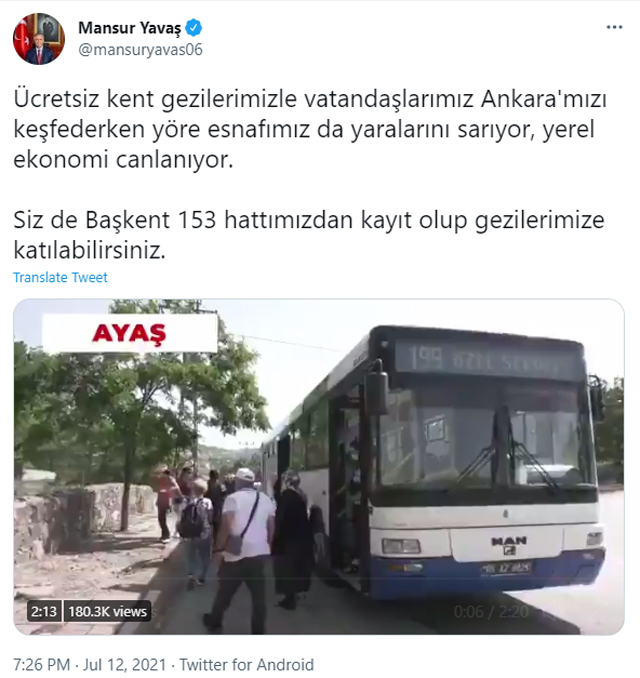Image resolution: width=640 pixels, height=678 pixels.
Task: Click the MAN logo on the bus
Action: click(509, 545)
